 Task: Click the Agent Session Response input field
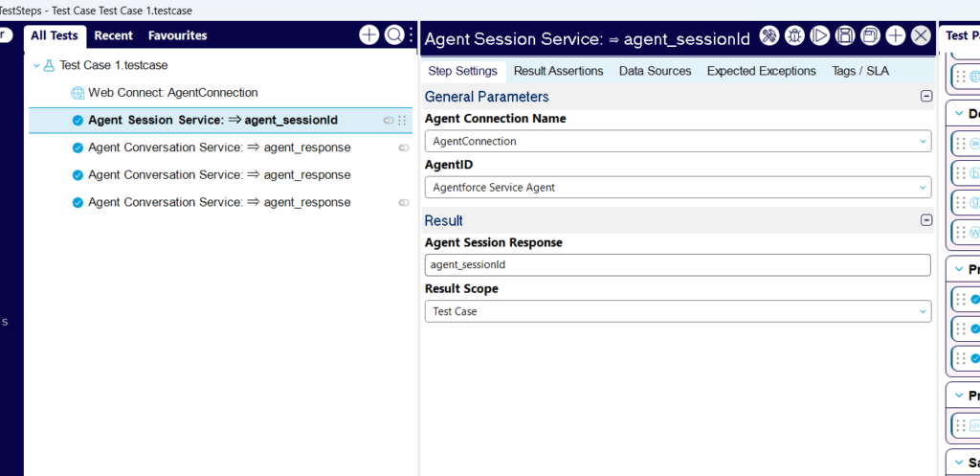[677, 264]
